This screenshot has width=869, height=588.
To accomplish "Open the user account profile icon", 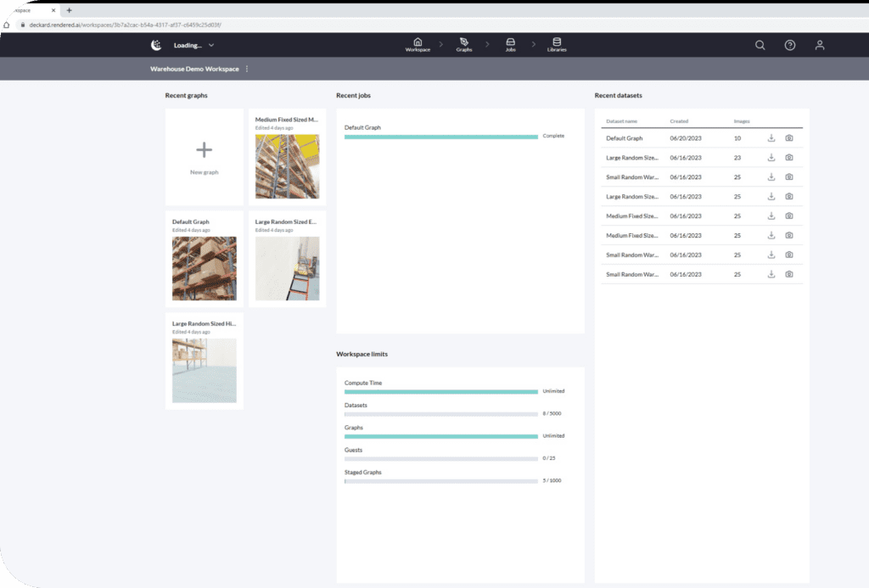I will pos(820,45).
